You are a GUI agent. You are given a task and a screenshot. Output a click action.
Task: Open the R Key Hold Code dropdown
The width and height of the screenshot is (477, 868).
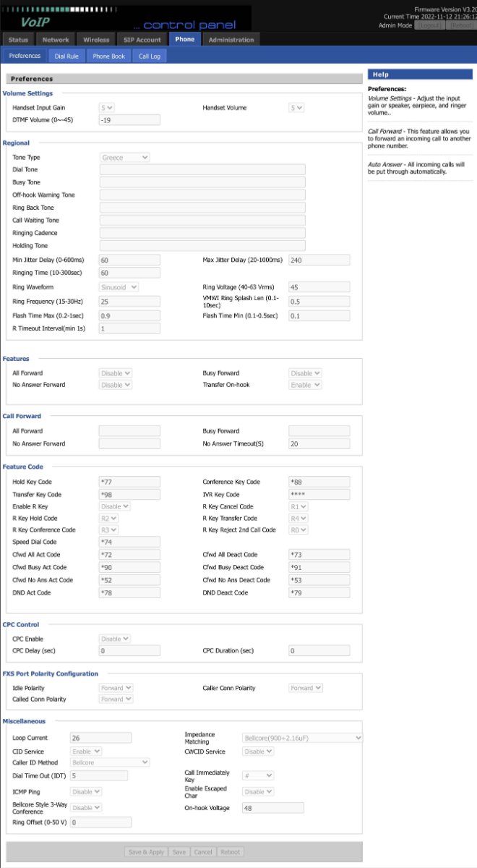[109, 518]
